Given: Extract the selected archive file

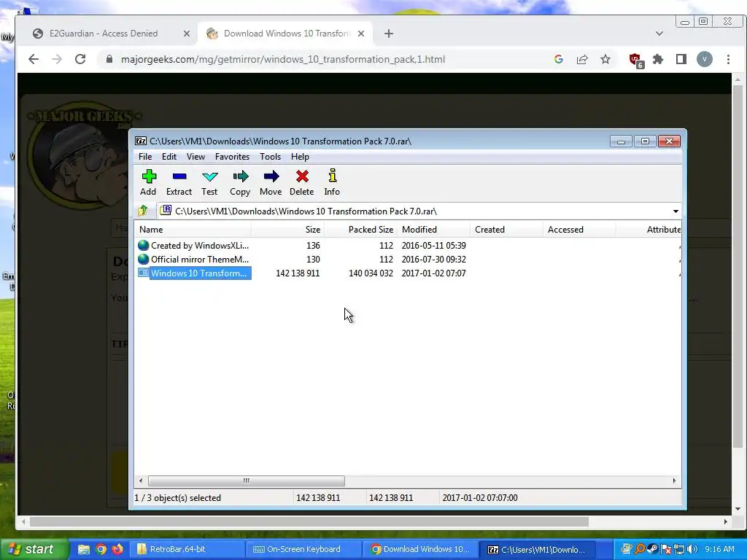Looking at the screenshot, I should pyautogui.click(x=179, y=183).
